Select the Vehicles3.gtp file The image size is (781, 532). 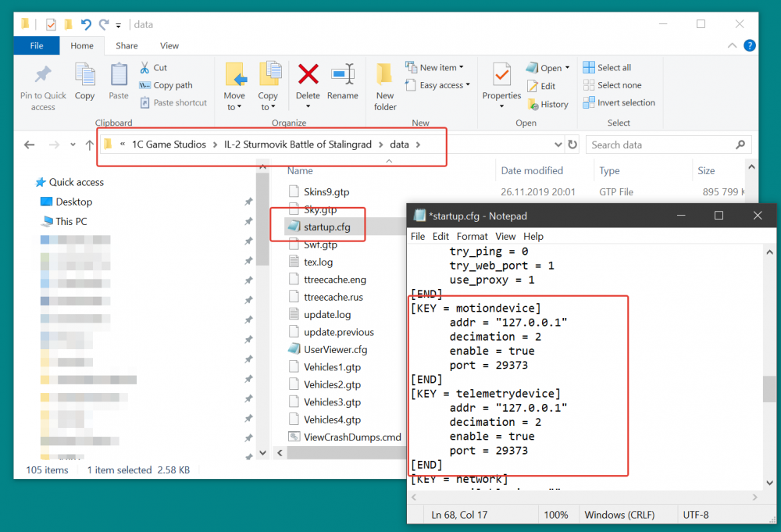325,402
